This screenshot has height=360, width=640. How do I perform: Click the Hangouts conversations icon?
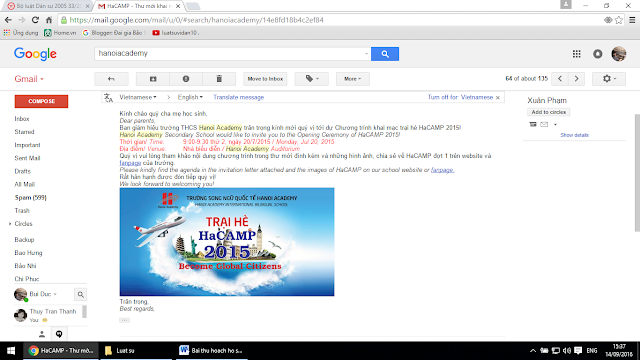[59, 334]
